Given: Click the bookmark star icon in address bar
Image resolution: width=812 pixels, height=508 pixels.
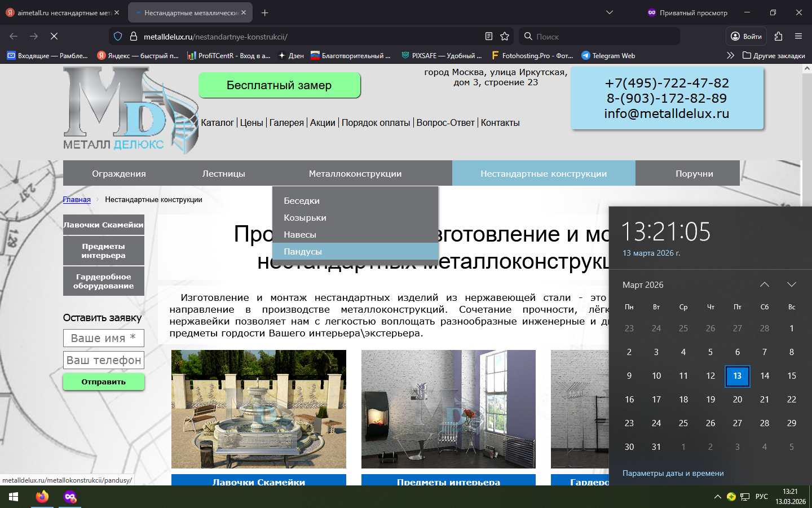Looking at the screenshot, I should pos(505,36).
